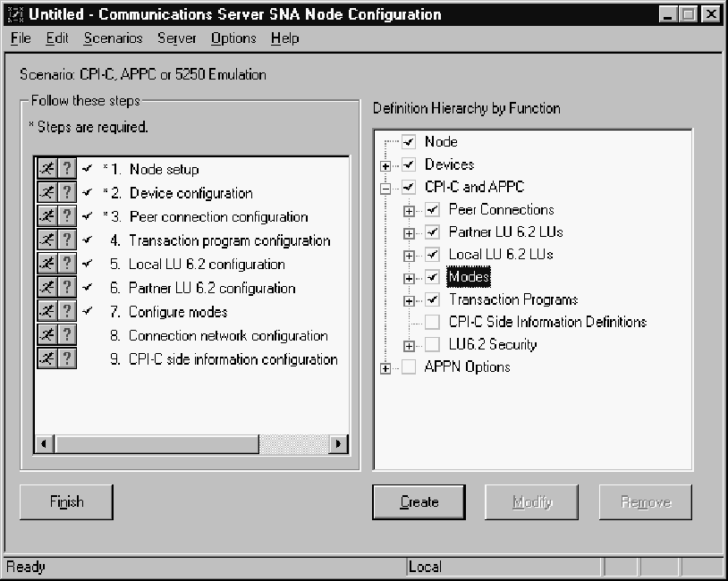Click the application icon in title bar
Image resolution: width=728 pixels, height=581 pixels.
click(x=15, y=14)
